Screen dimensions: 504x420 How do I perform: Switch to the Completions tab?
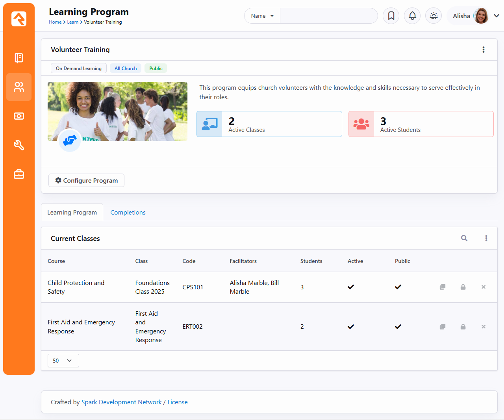(128, 213)
